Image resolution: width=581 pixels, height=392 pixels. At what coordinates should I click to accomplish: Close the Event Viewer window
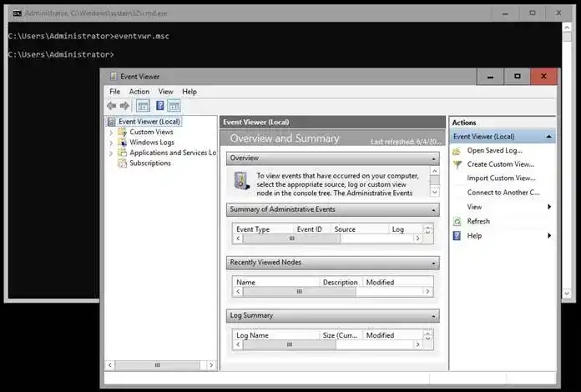coord(543,77)
